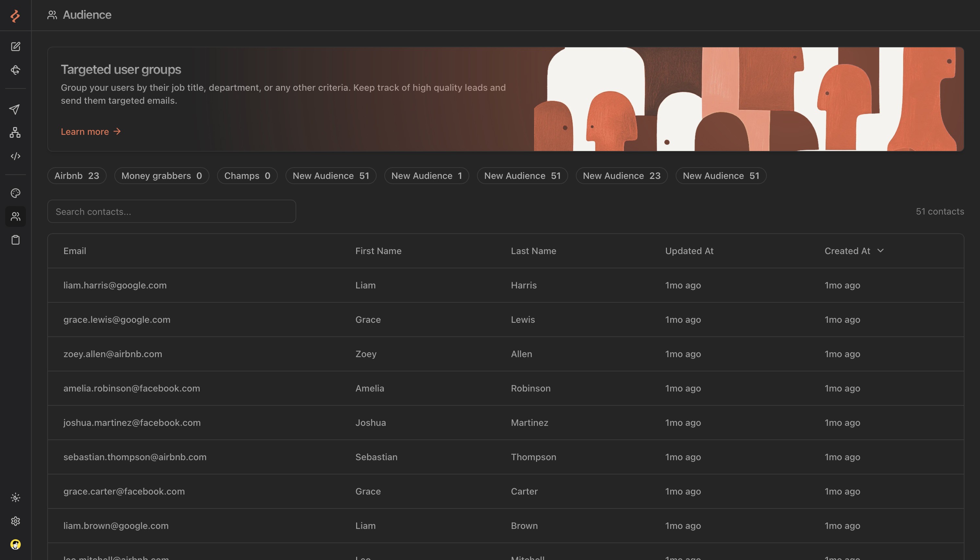Click the Audience page title
The width and height of the screenshot is (980, 560).
[x=87, y=15]
